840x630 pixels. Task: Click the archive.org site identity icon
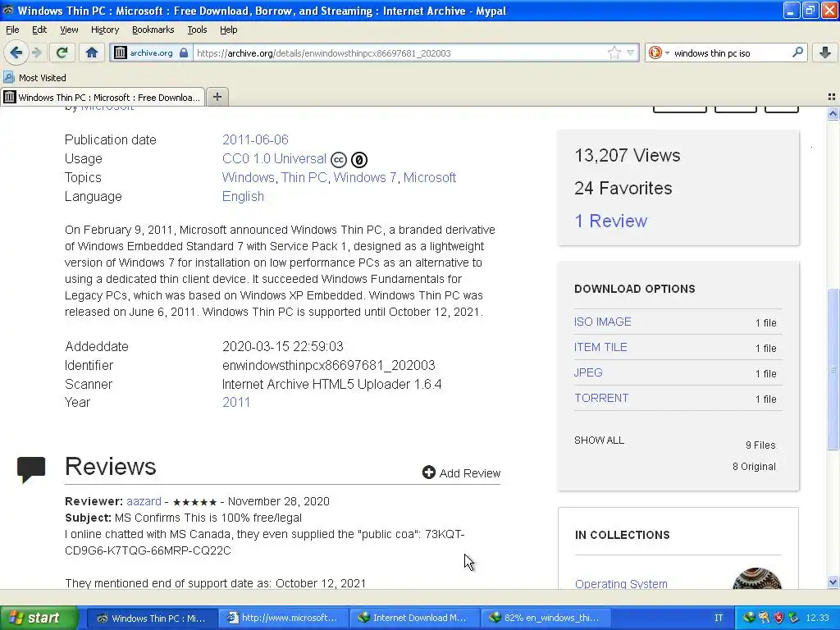click(x=121, y=52)
